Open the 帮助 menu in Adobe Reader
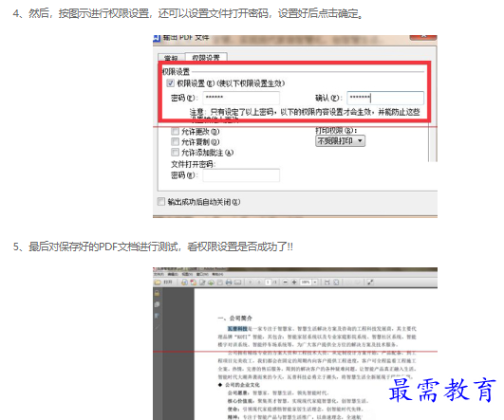This screenshot has height=420, width=504. click(217, 274)
